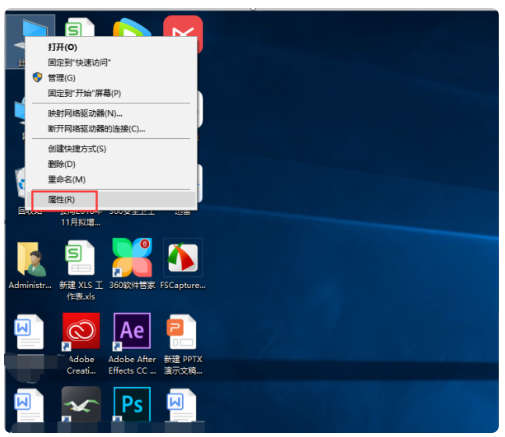
Task: Select the Word document left of Adobe Creative Cloud
Action: click(x=29, y=331)
